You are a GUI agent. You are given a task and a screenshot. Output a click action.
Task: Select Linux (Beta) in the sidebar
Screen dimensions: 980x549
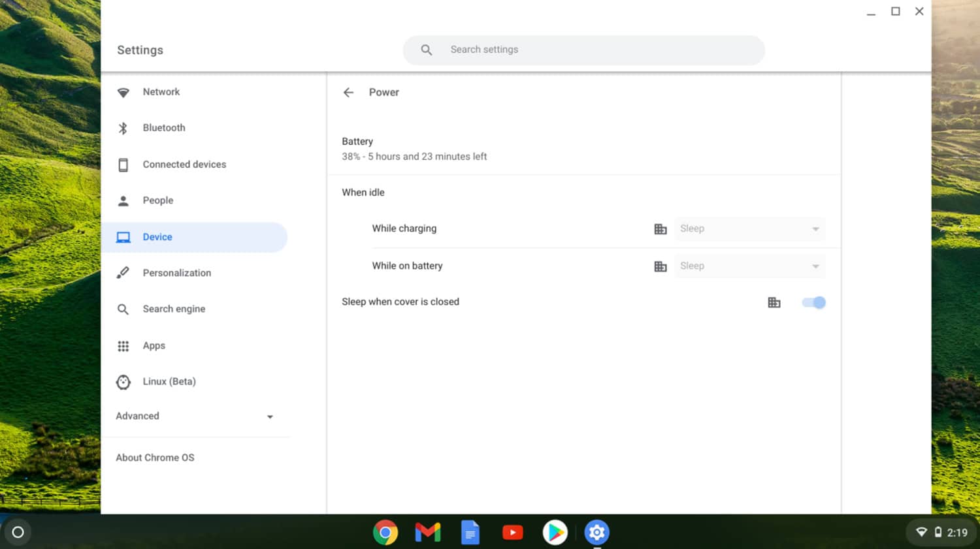[195, 381]
